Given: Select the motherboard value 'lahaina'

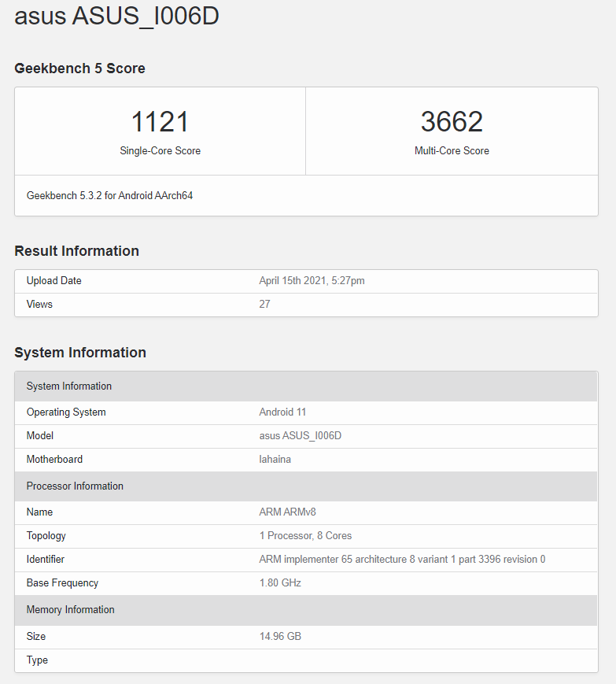Looking at the screenshot, I should (275, 460).
